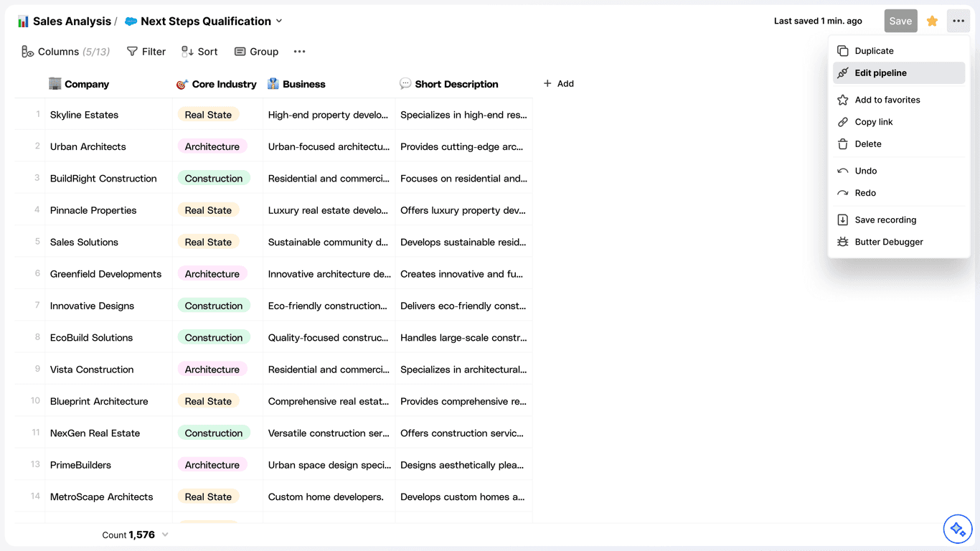
Task: Choose the Butter Debugger menu entry
Action: (x=899, y=242)
